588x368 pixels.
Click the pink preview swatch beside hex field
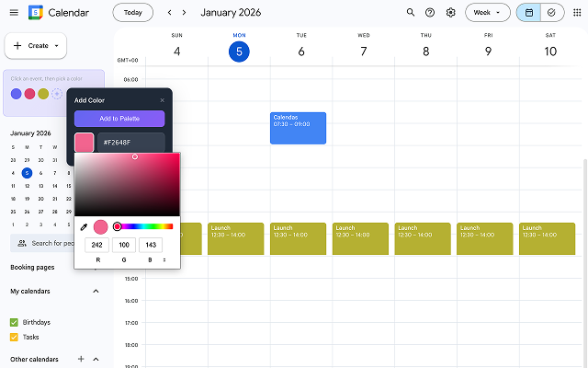click(84, 143)
